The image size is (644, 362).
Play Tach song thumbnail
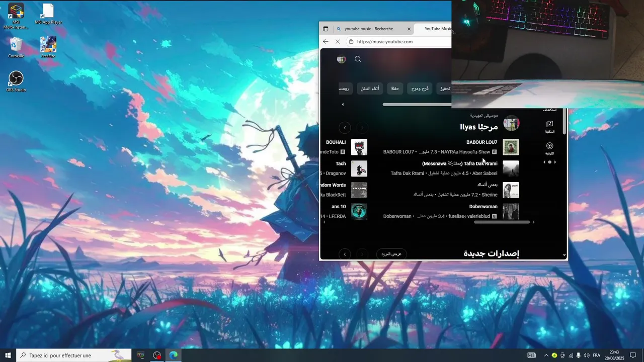click(x=359, y=168)
